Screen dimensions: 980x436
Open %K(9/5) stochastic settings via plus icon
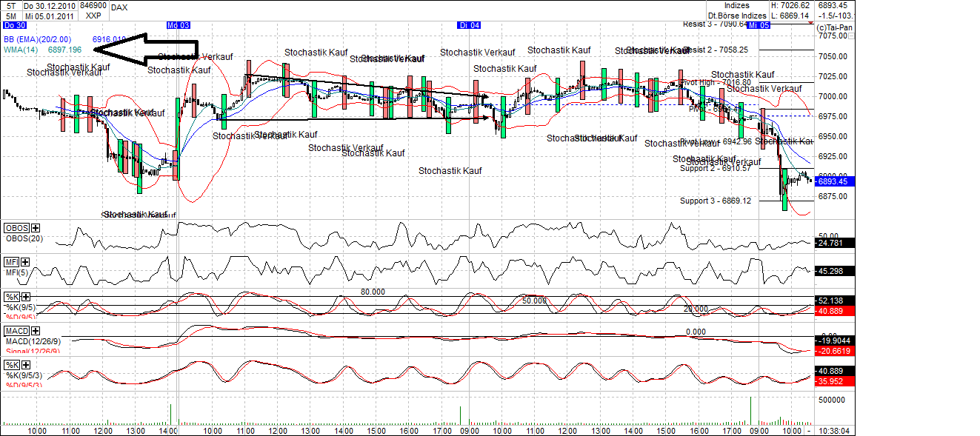point(26,297)
